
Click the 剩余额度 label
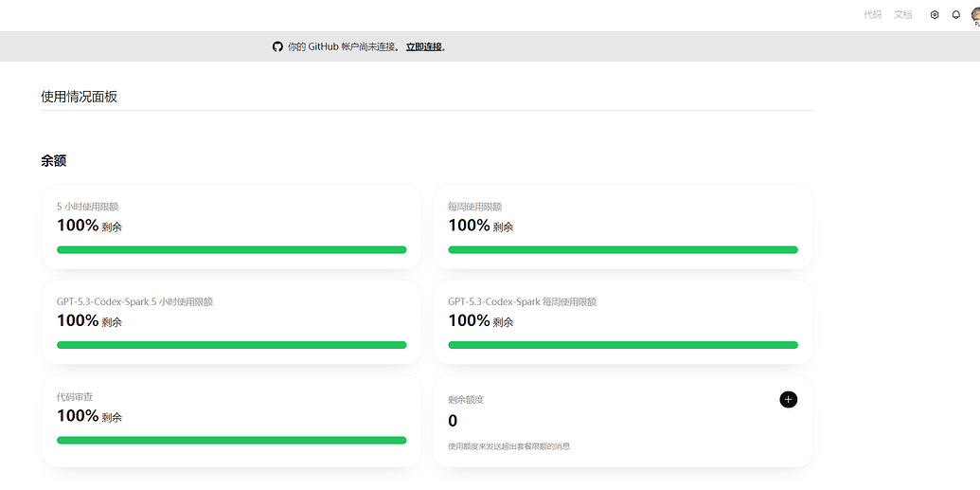tap(466, 400)
